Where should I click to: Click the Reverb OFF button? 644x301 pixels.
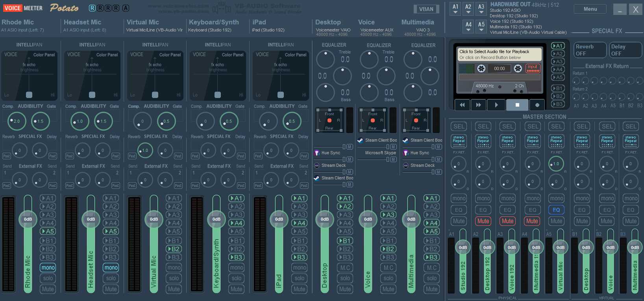[x=589, y=50]
